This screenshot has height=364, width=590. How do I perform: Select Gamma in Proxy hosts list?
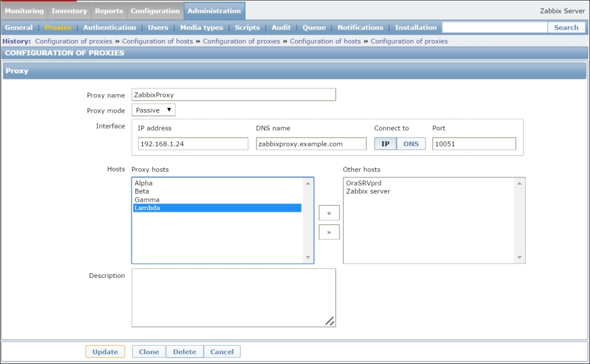(147, 200)
